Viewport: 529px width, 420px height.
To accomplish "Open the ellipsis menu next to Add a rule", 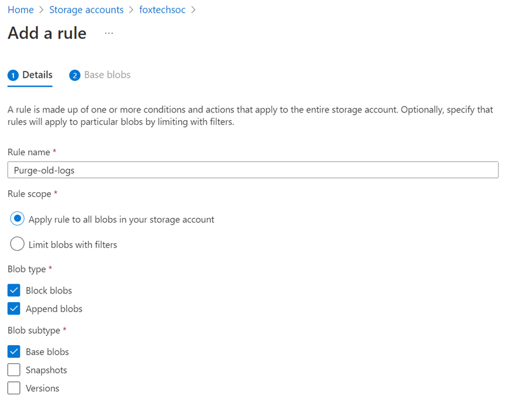I will pyautogui.click(x=108, y=34).
